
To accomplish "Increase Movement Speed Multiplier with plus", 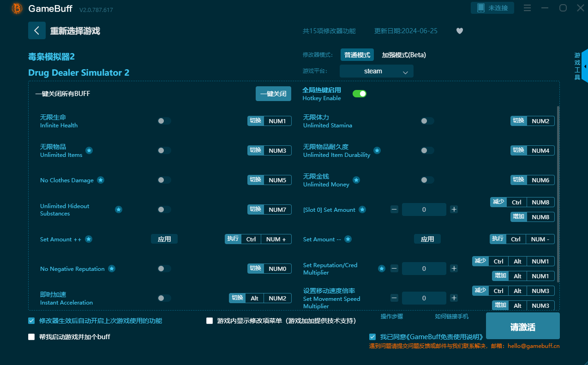I will 454,298.
